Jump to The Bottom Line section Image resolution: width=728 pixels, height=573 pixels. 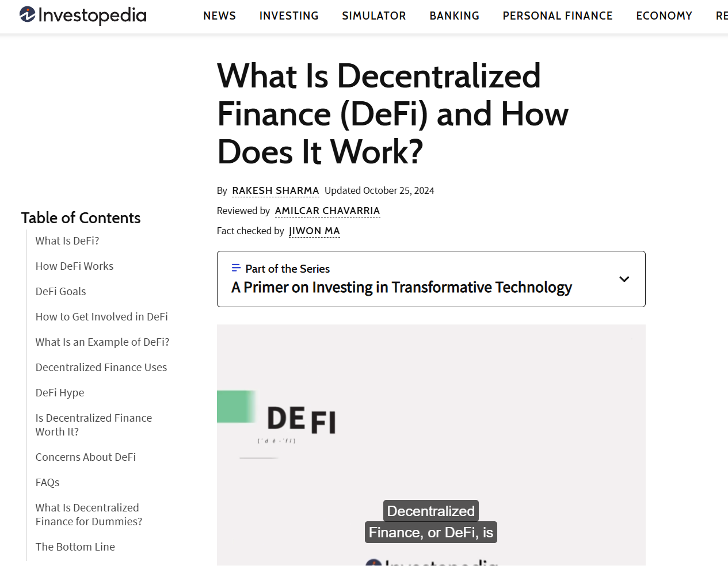tap(75, 547)
